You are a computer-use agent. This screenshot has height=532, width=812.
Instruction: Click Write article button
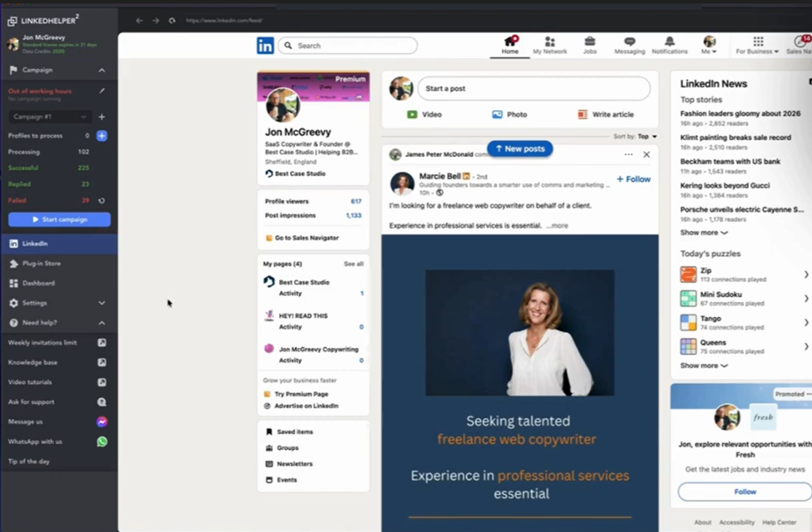pos(606,115)
